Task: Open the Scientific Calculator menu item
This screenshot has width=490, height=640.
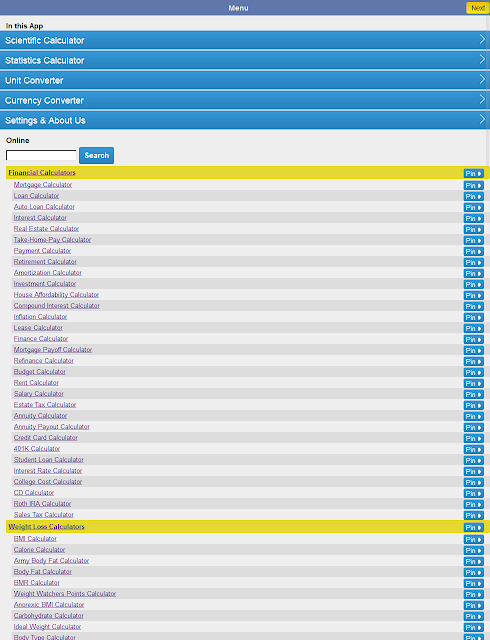Action: click(x=245, y=40)
